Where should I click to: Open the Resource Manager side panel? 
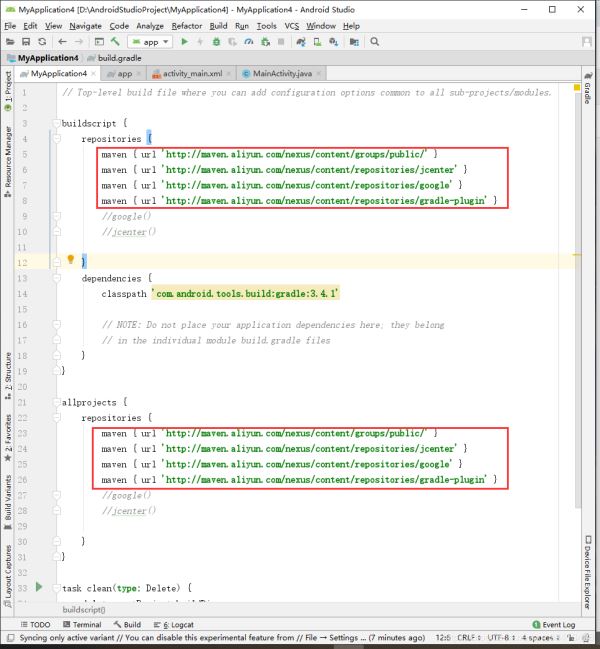(8, 162)
